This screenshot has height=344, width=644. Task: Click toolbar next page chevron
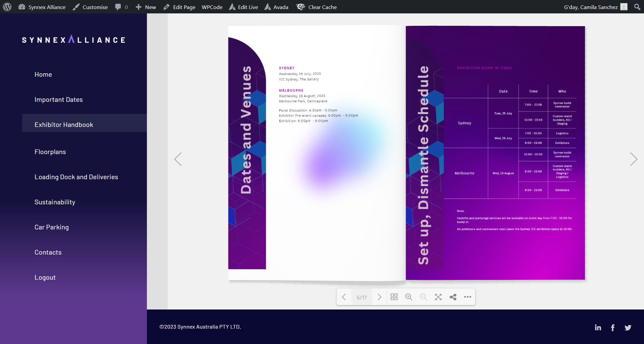click(x=379, y=297)
